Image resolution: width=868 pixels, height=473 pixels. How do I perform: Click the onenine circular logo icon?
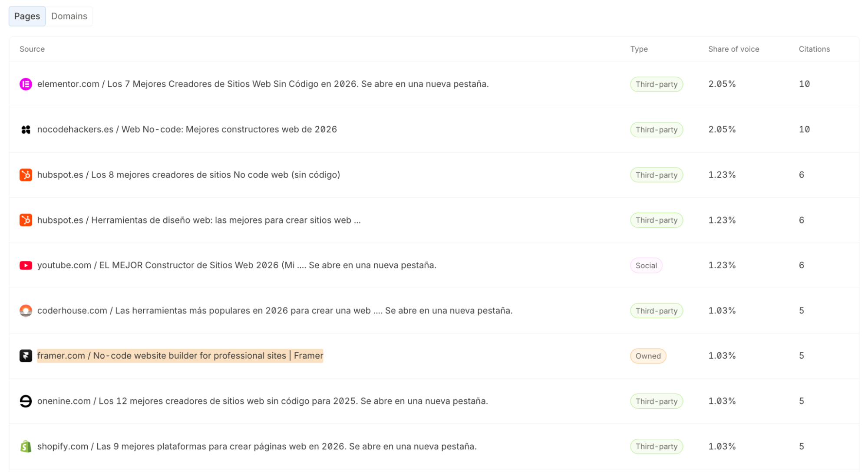[x=26, y=401]
